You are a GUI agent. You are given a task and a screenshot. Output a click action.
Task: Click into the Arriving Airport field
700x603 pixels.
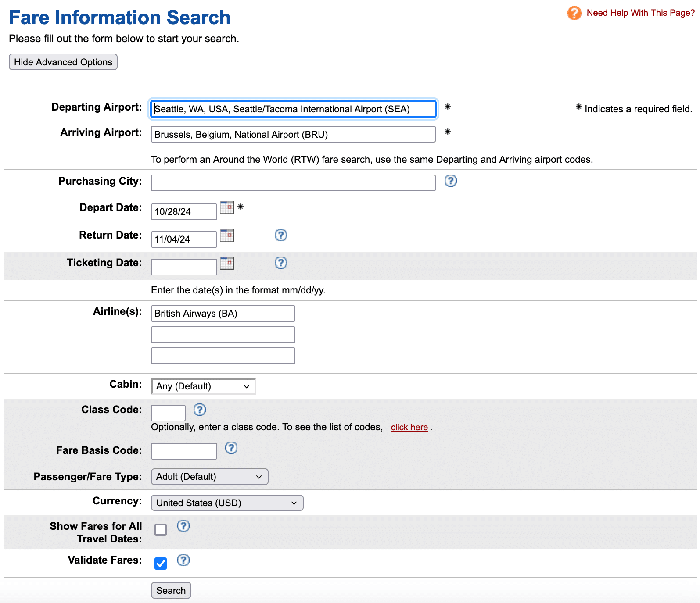pos(293,134)
